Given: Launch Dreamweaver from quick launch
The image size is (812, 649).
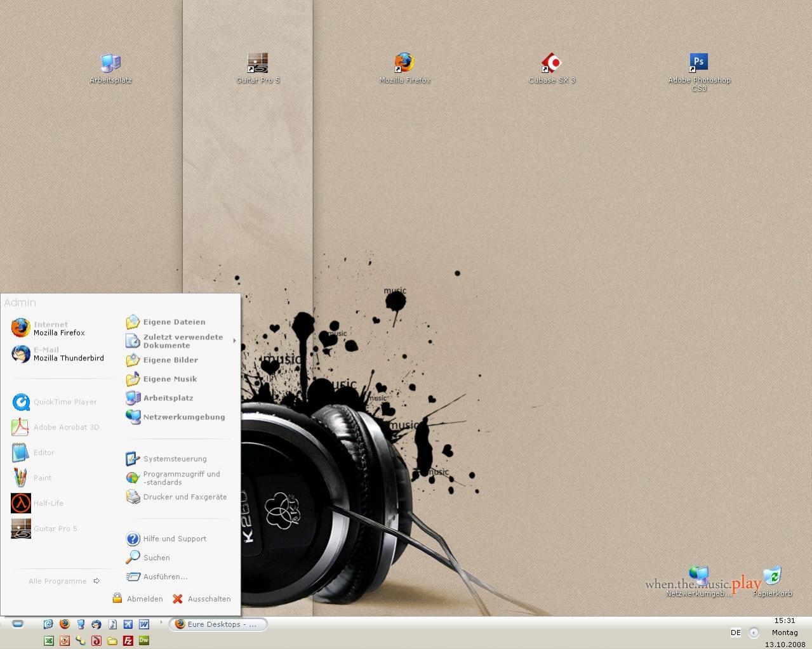Looking at the screenshot, I should 143,641.
